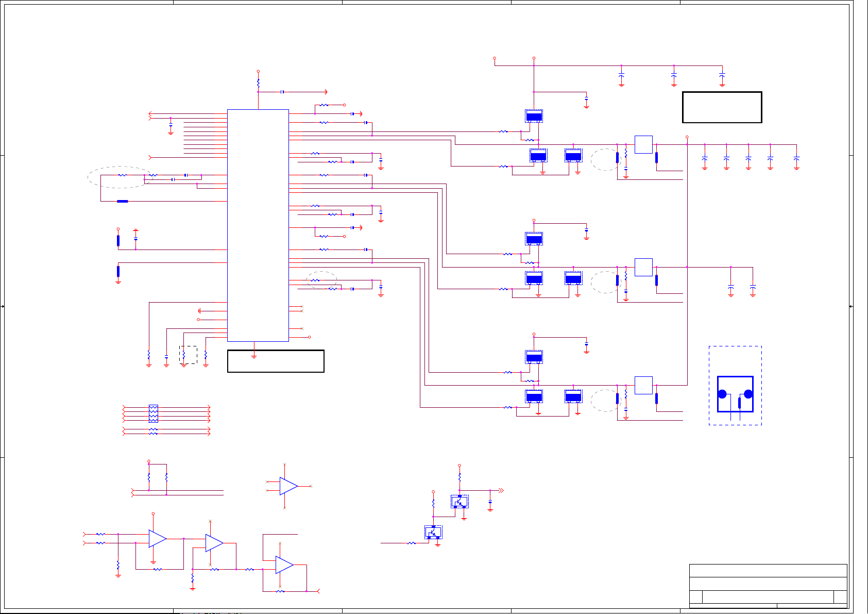868x614 pixels.
Task: Select the square inductor box in the top power stage
Action: (644, 144)
